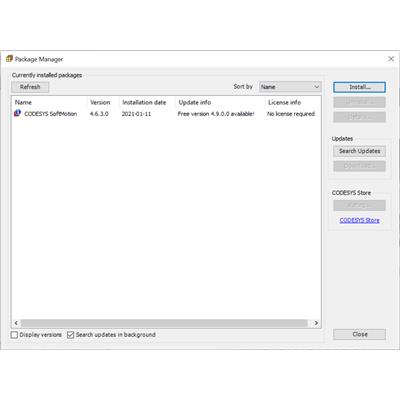Open the Sort by Name dropdown
The height and width of the screenshot is (400, 400).
[x=290, y=87]
